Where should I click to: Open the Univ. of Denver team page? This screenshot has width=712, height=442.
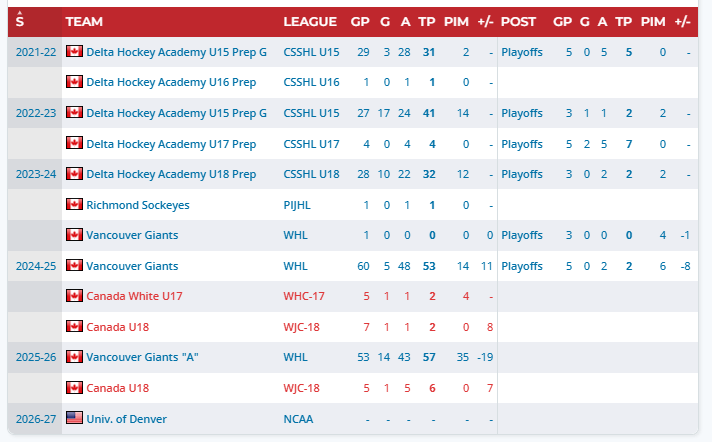(x=126, y=419)
